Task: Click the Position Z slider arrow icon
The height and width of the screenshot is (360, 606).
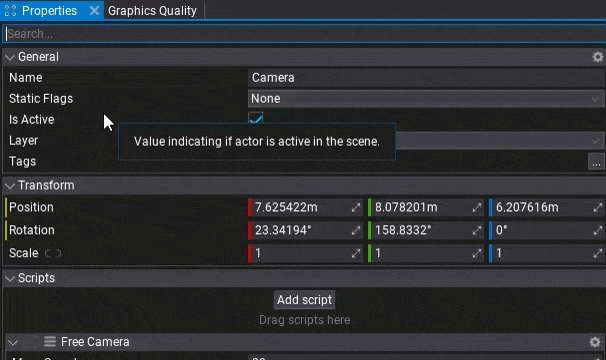Action: click(597, 208)
